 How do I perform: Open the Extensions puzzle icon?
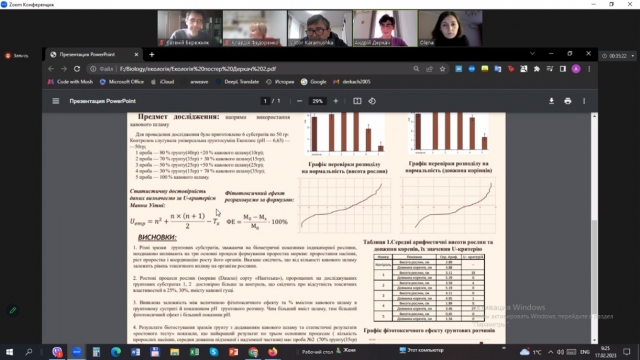click(x=537, y=69)
